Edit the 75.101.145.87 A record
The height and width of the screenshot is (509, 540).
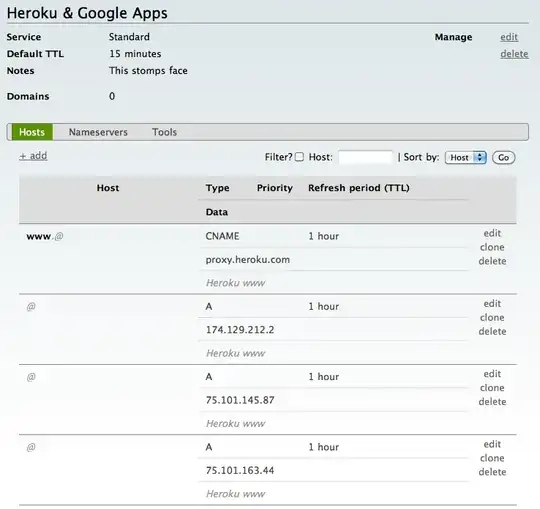pos(492,374)
